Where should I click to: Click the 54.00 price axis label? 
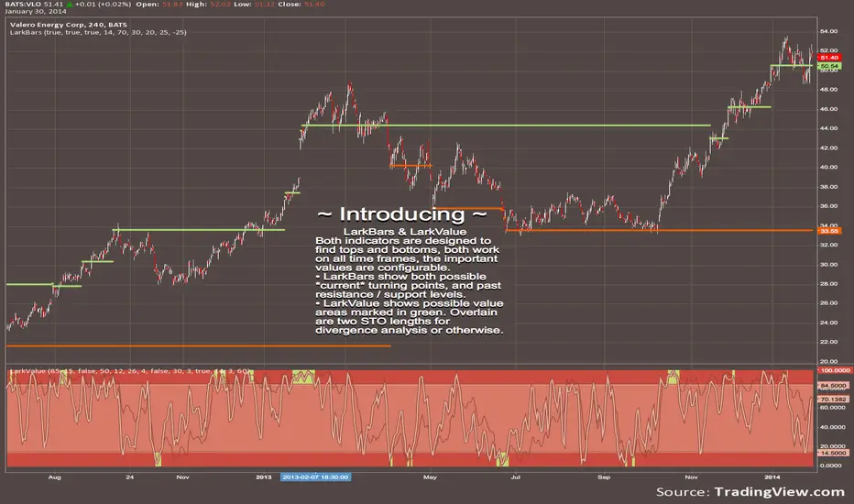point(829,31)
